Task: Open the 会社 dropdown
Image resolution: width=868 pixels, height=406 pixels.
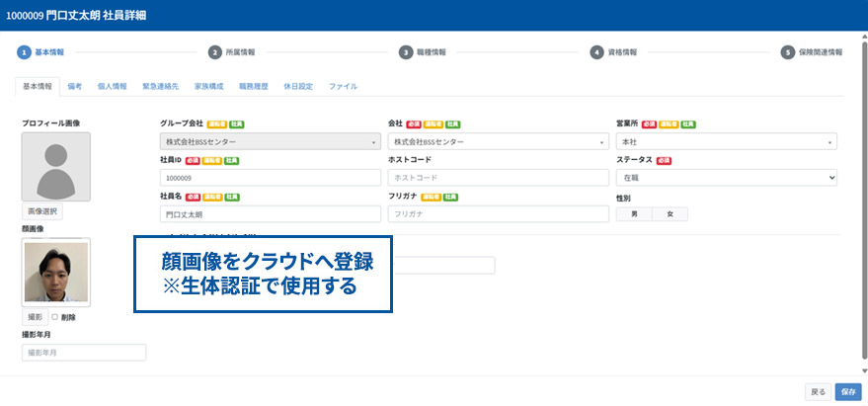Action: (x=498, y=142)
